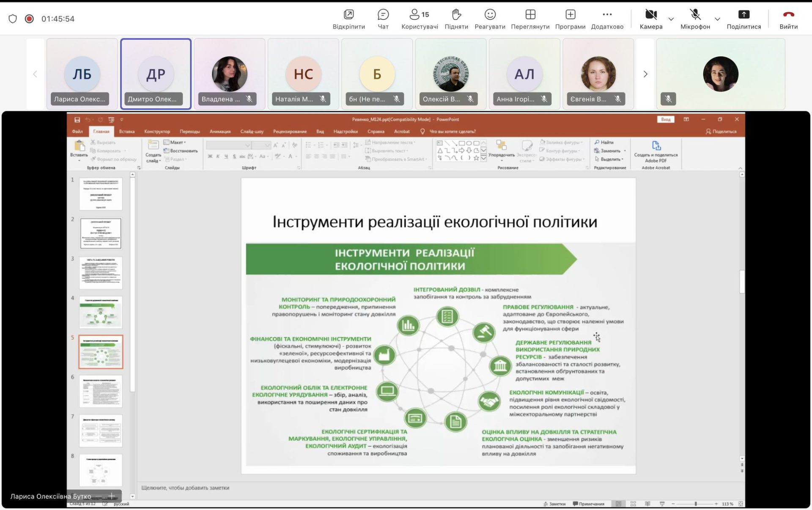Viewport: 812px width, 510px height.
Task: Share screen via Поділитися
Action: tap(743, 19)
